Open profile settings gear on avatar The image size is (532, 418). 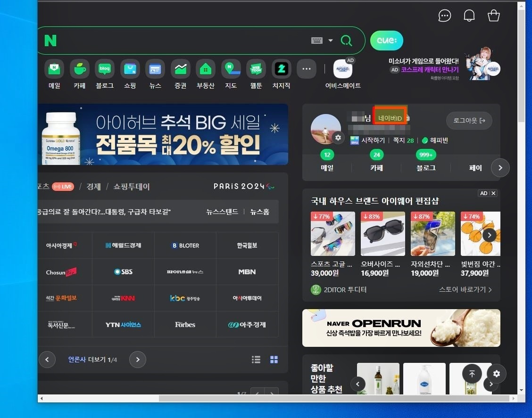pos(338,138)
